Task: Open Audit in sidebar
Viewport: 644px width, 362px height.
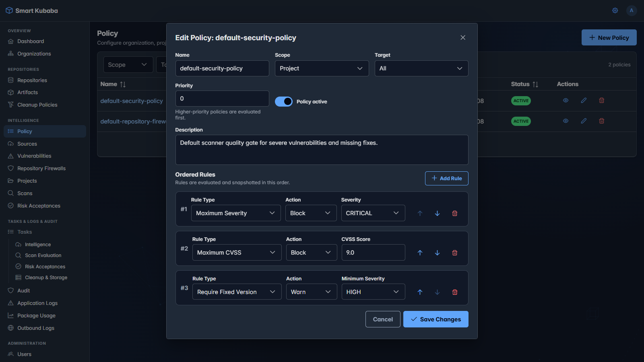Action: [45, 290]
